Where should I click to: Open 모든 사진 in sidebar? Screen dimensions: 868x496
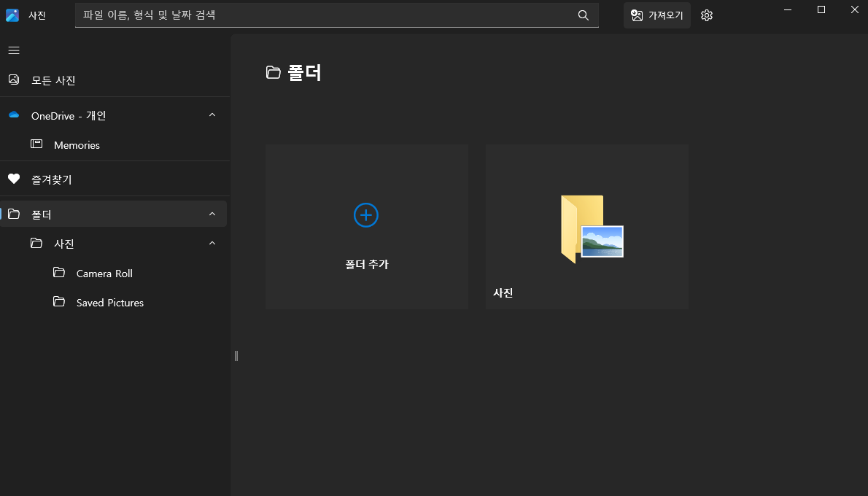(x=115, y=80)
